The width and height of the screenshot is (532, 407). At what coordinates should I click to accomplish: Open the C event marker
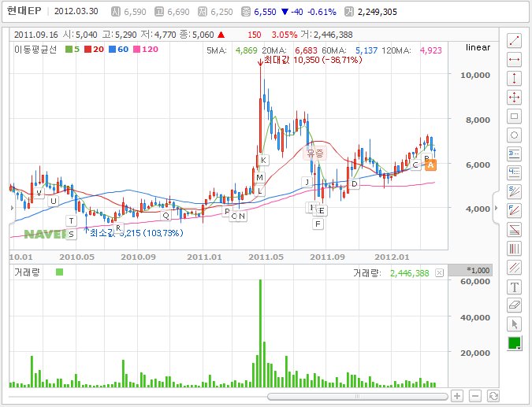click(x=415, y=165)
